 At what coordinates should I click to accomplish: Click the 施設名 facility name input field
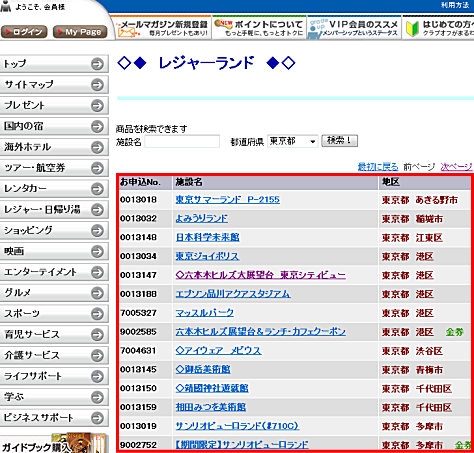(x=182, y=141)
